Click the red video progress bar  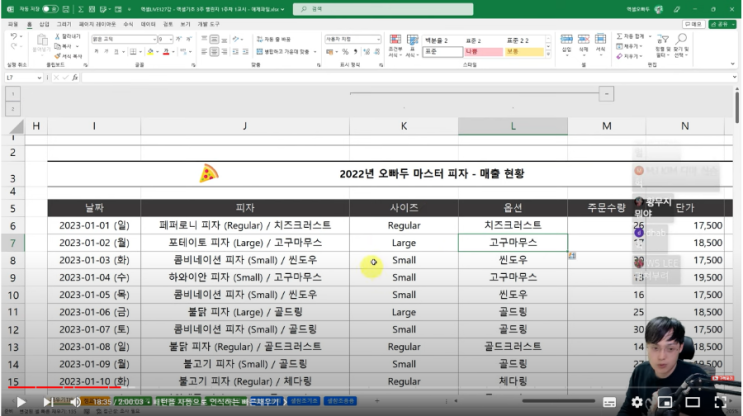click(60, 388)
